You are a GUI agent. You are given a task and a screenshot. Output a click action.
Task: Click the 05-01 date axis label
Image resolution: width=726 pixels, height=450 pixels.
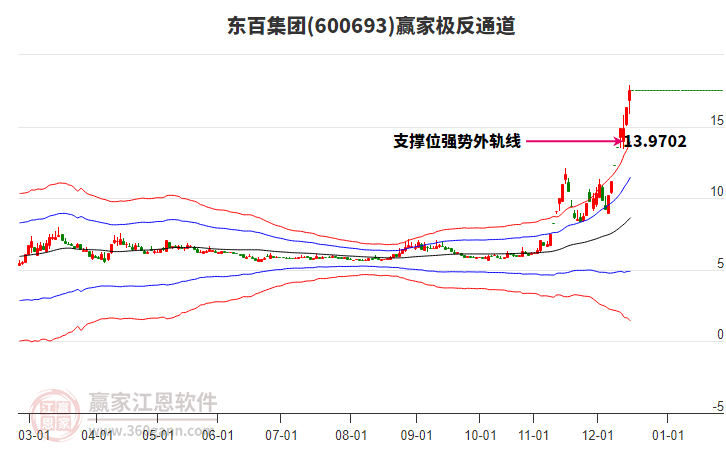click(158, 435)
